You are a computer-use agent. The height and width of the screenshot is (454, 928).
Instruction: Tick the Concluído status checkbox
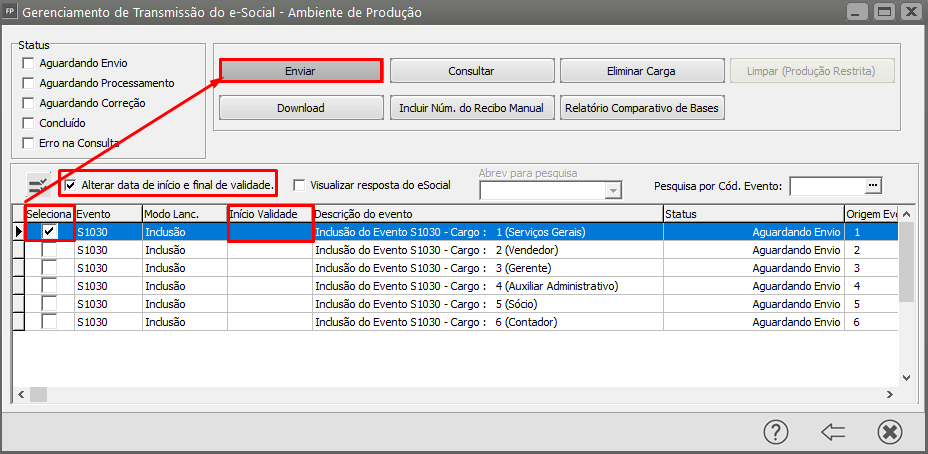(x=28, y=123)
